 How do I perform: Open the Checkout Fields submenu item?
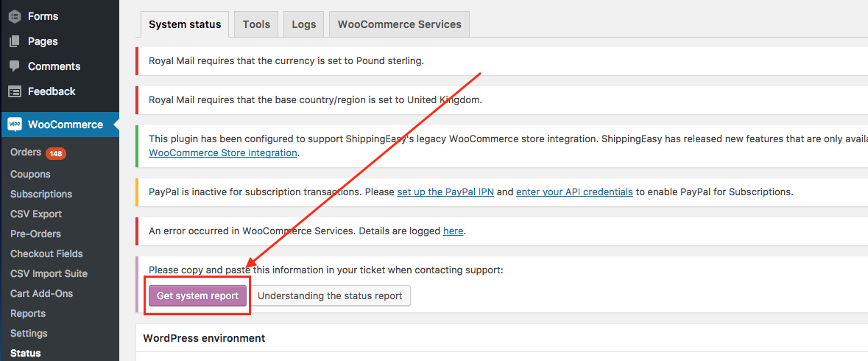(x=46, y=254)
